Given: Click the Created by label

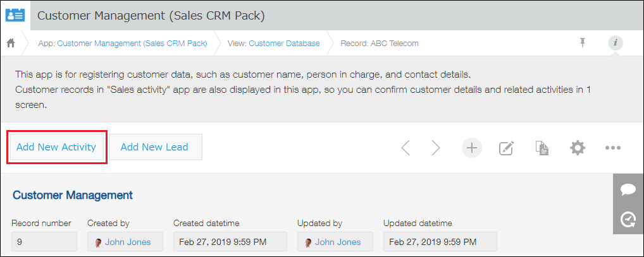Looking at the screenshot, I should tap(108, 224).
